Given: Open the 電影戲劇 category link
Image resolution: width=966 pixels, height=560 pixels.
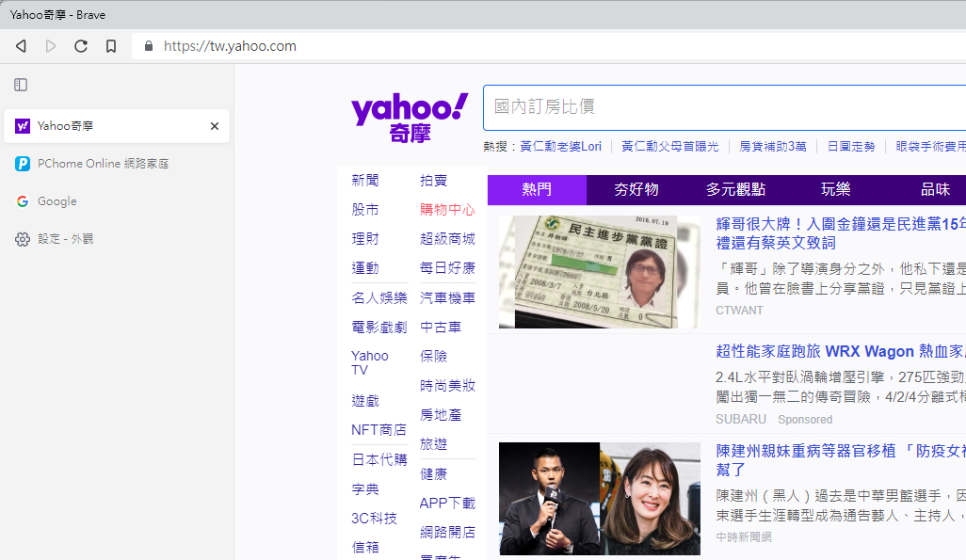Looking at the screenshot, I should click(379, 328).
